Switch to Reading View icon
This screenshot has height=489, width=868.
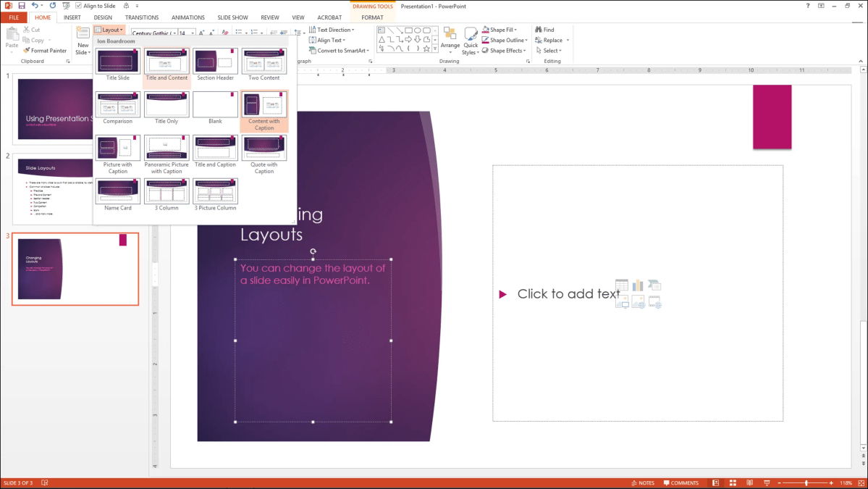pyautogui.click(x=749, y=483)
